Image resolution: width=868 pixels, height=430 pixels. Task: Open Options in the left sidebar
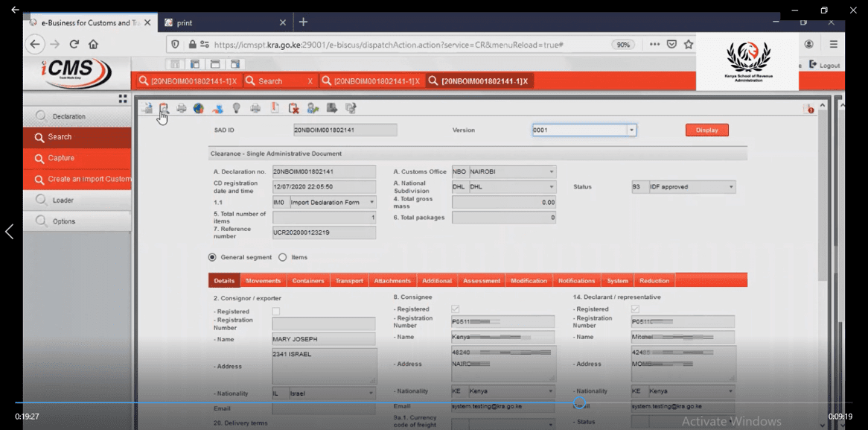coord(77,221)
